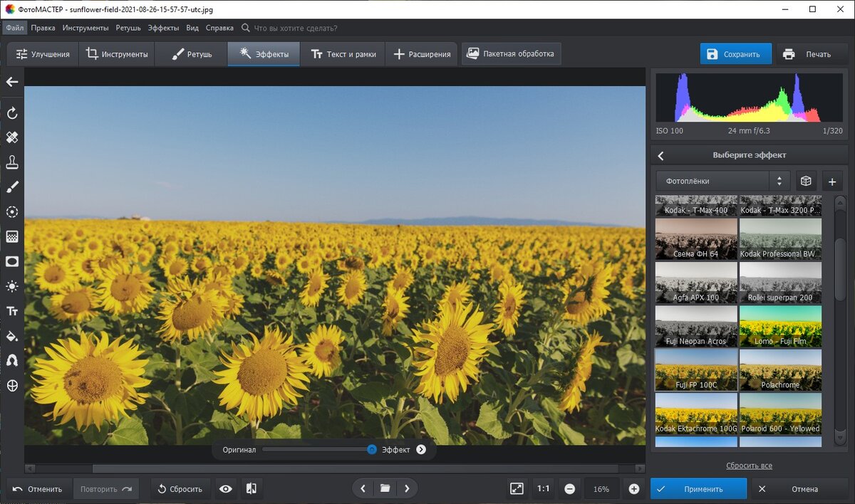
Task: Apply the Polachrome effect
Action: click(x=780, y=369)
